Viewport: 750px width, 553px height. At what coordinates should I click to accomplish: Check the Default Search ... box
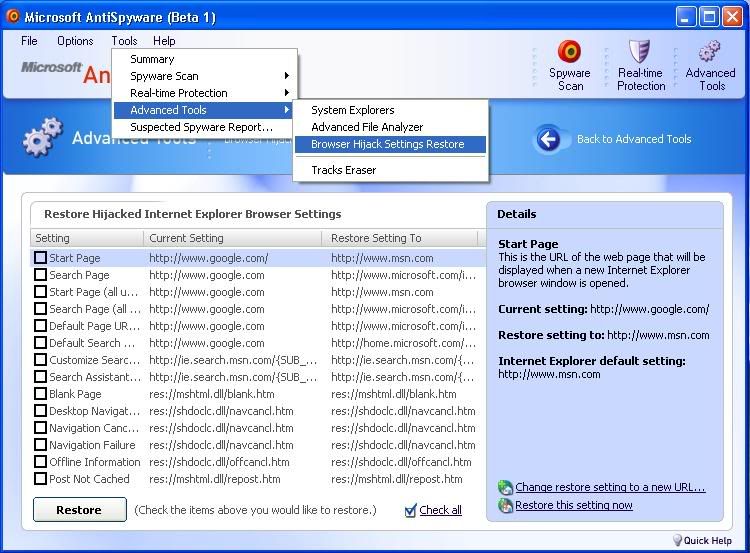click(41, 343)
